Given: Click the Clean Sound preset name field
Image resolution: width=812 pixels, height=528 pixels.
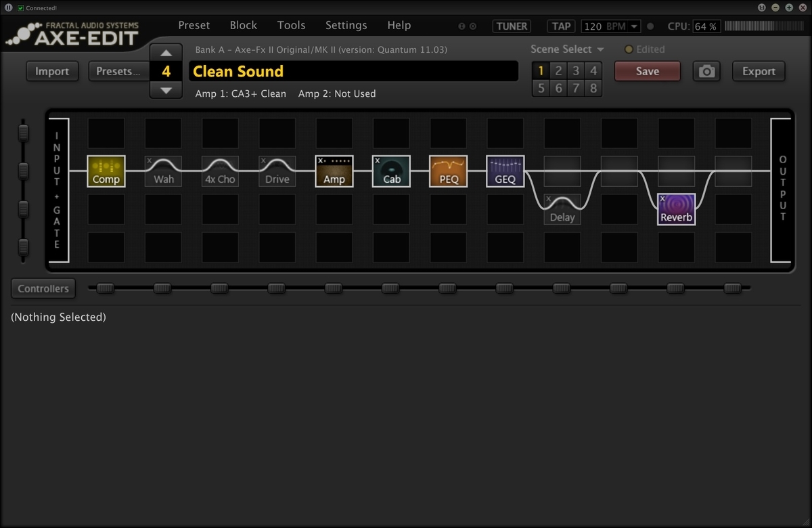Looking at the screenshot, I should coord(353,71).
